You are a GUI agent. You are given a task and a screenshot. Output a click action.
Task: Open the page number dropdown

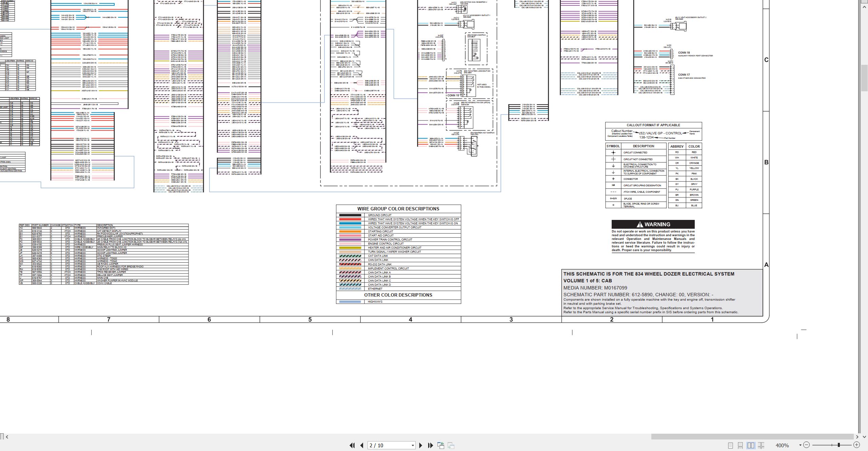point(413,445)
